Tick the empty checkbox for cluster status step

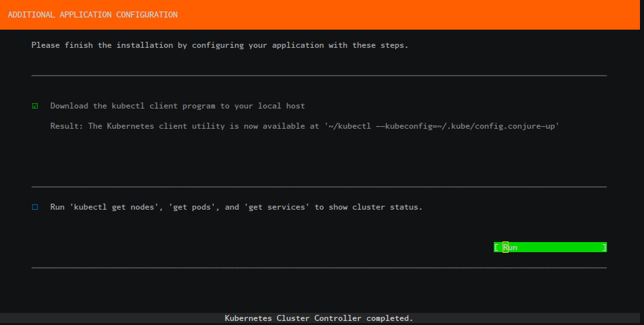coord(35,207)
